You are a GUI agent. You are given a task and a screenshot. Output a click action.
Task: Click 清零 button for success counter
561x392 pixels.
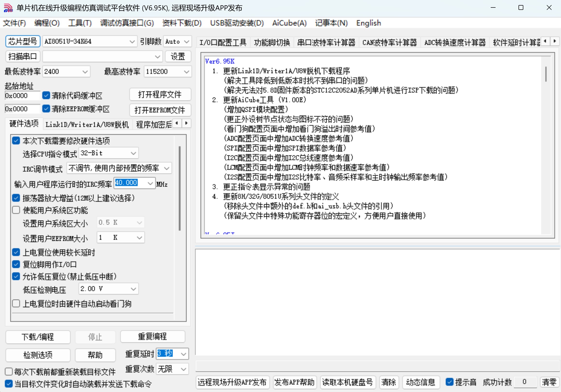(549, 382)
